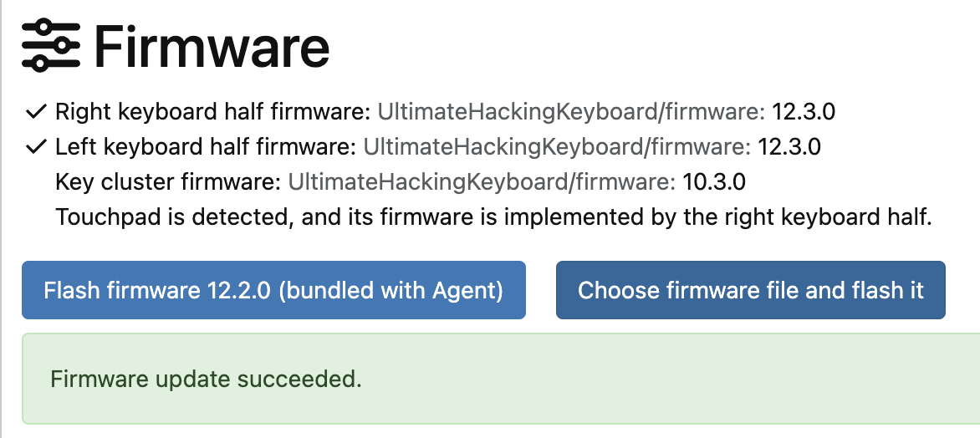Click the sliders icon beside Firmware heading
The width and height of the screenshot is (980, 438).
tap(51, 45)
